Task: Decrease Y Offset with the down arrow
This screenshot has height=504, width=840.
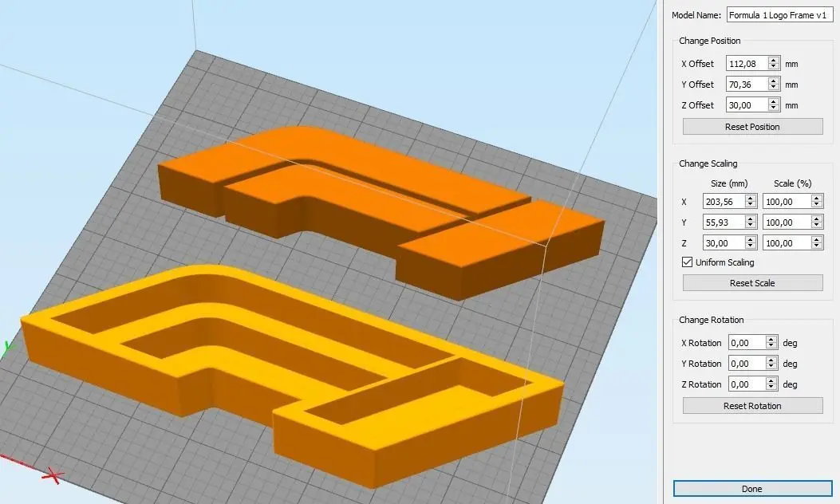Action: [774, 88]
